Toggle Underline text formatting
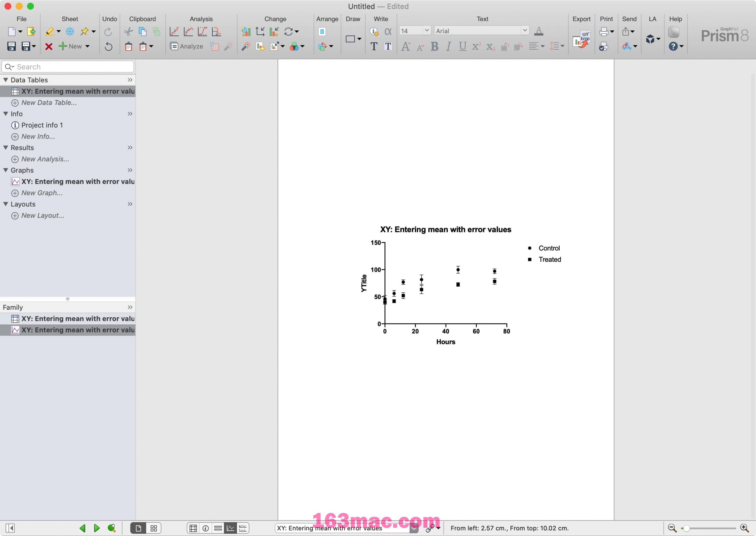 [462, 46]
